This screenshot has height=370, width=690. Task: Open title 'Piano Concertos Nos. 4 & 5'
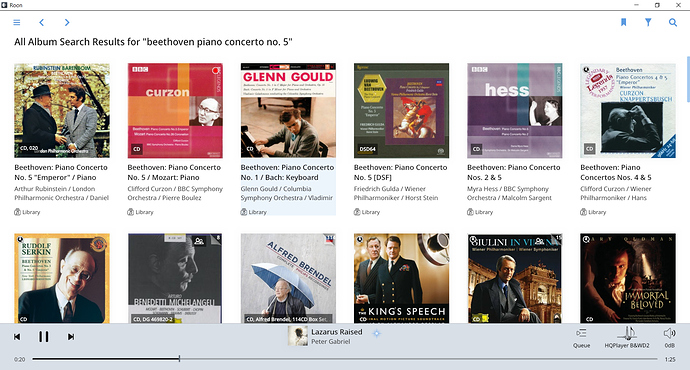click(616, 172)
